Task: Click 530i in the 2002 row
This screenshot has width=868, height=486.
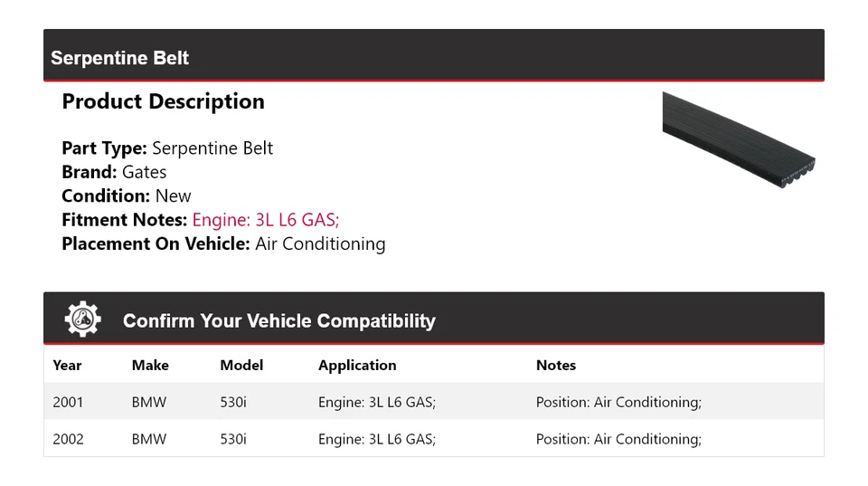Action: point(233,439)
